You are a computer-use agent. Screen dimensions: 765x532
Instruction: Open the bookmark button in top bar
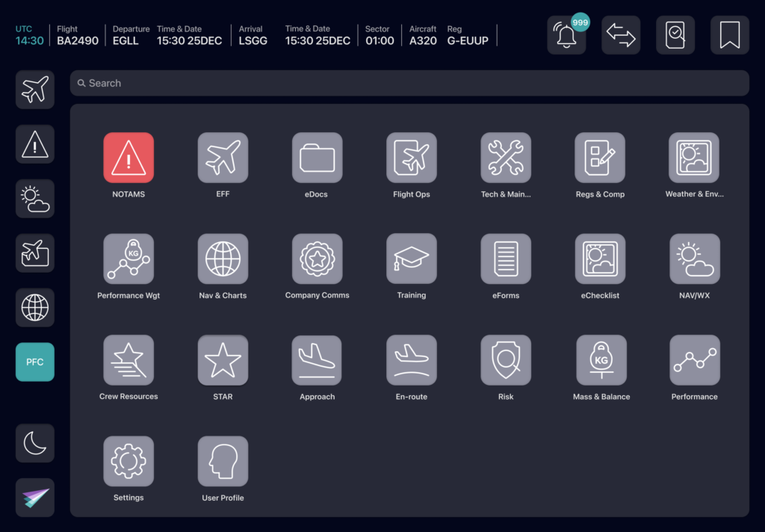(x=729, y=35)
